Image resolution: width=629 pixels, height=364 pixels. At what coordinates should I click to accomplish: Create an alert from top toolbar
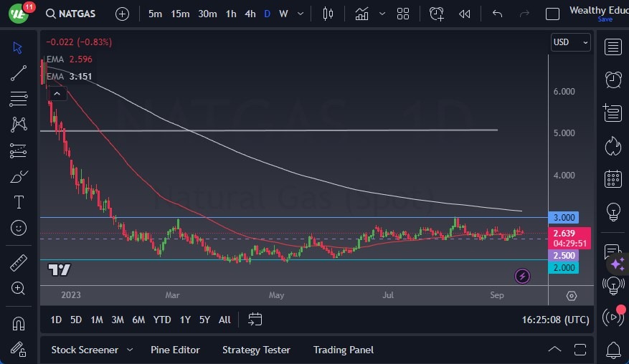pos(437,14)
